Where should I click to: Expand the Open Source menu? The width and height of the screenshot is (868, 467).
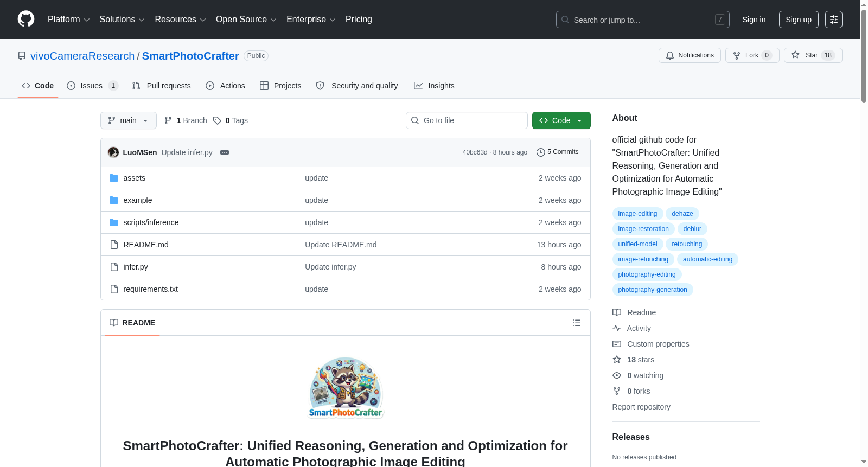(x=246, y=20)
